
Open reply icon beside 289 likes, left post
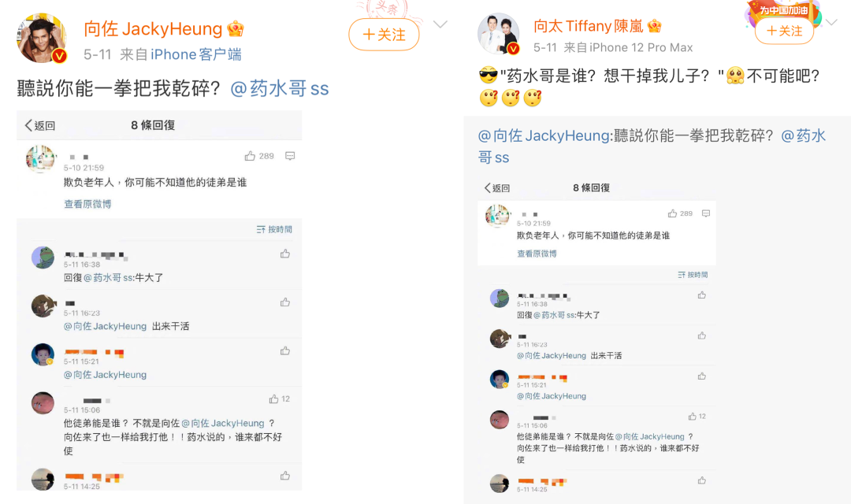point(290,156)
